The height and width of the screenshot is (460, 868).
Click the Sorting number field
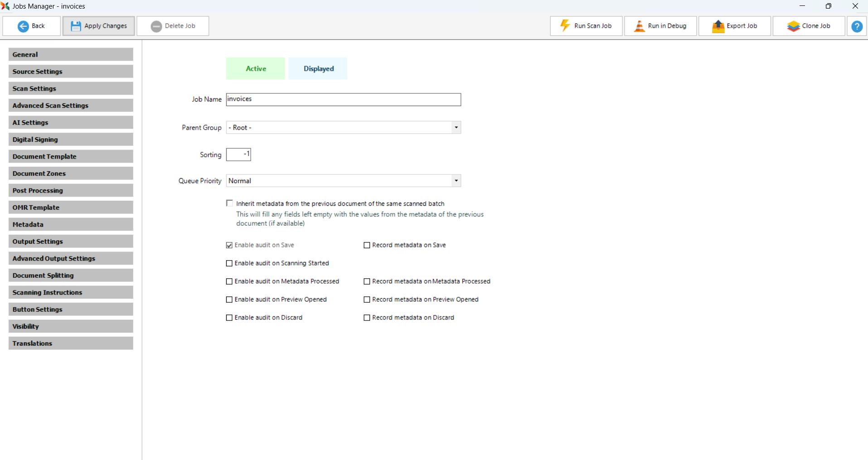(x=238, y=155)
